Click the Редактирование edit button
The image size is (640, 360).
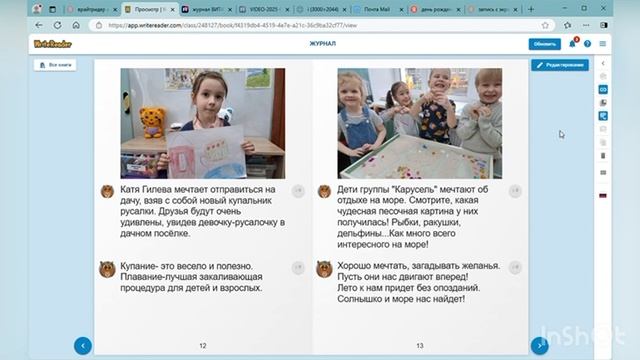pos(560,65)
